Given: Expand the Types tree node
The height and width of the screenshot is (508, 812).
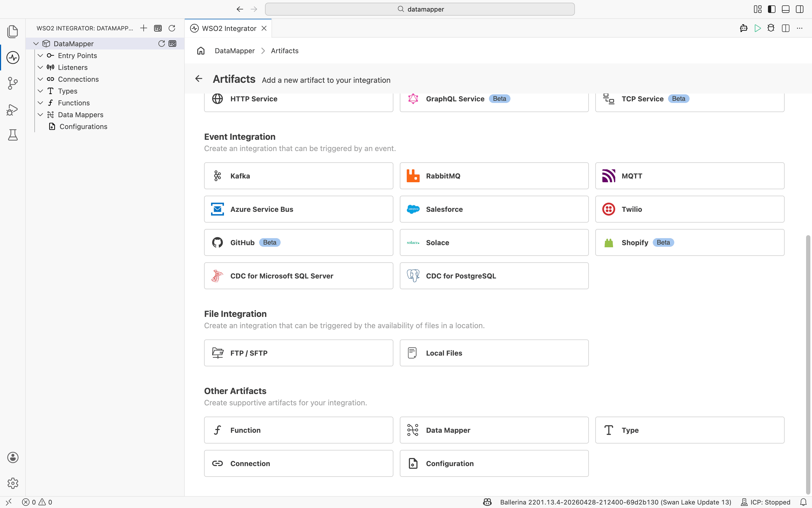Looking at the screenshot, I should click(x=40, y=91).
